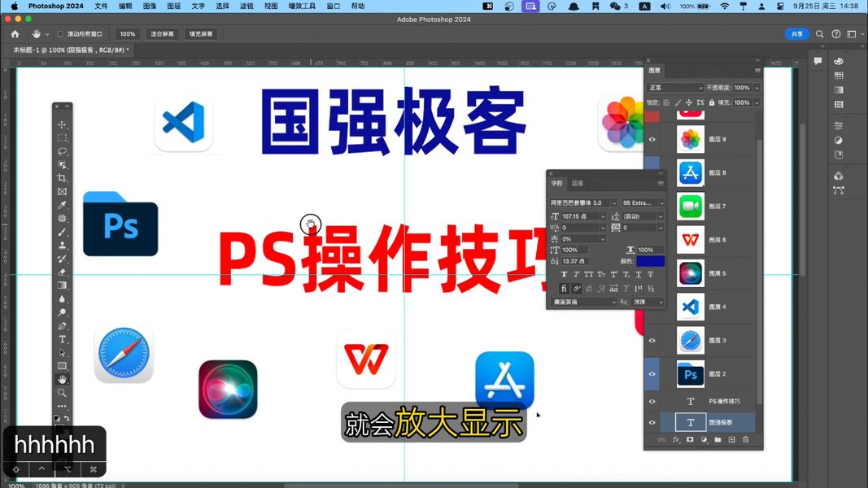
Task: Open the 图层 menu
Action: (x=174, y=6)
